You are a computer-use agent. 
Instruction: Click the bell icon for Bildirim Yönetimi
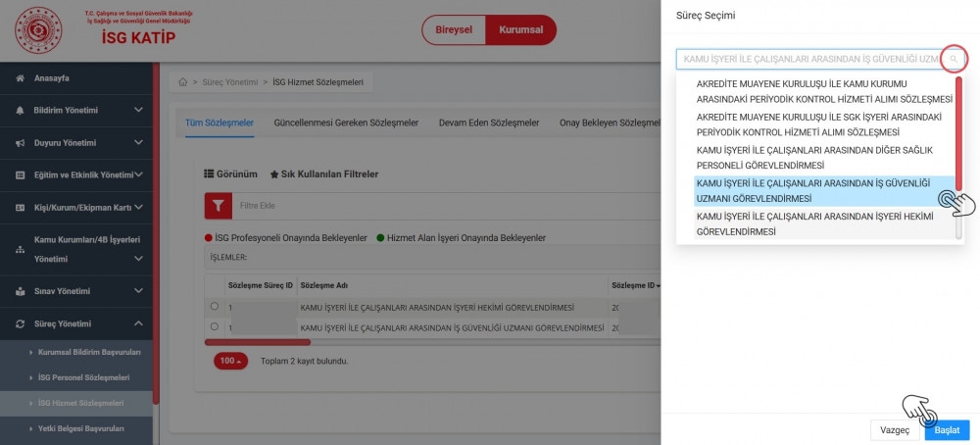[x=20, y=110]
